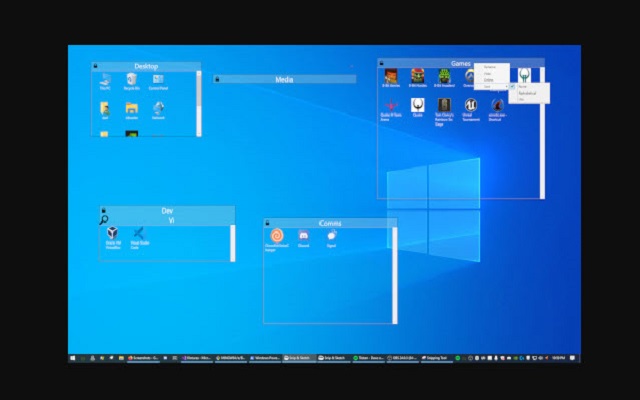Viewport: 640px width, 400px height.
Task: Switch to the Screenshots browser taskbar window
Action: 143,358
